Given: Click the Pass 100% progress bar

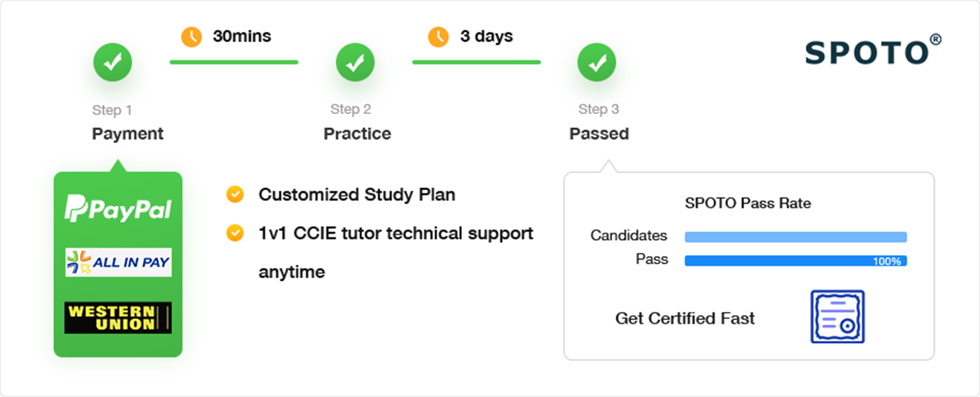Looking at the screenshot, I should click(x=795, y=261).
